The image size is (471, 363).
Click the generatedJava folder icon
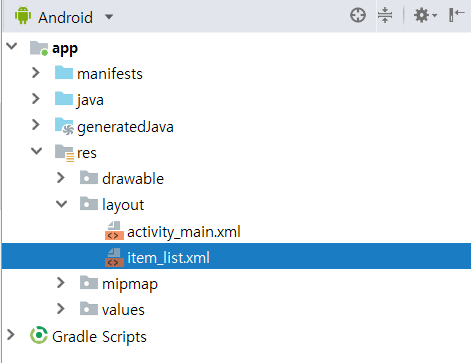point(64,126)
